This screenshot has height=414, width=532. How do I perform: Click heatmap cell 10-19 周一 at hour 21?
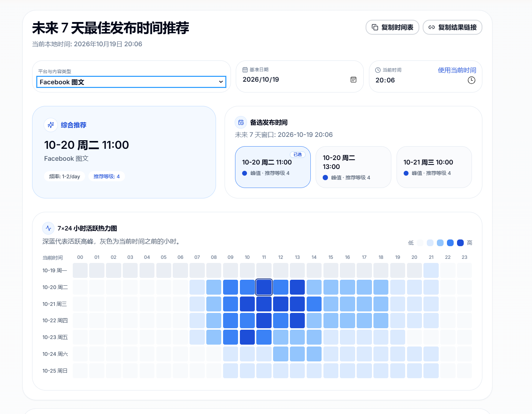pyautogui.click(x=431, y=270)
